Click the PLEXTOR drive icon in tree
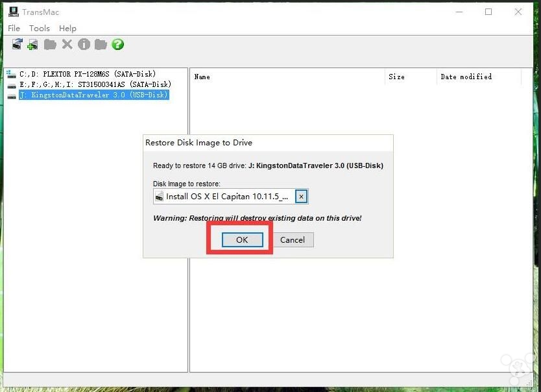The height and width of the screenshot is (392, 541). (x=12, y=74)
